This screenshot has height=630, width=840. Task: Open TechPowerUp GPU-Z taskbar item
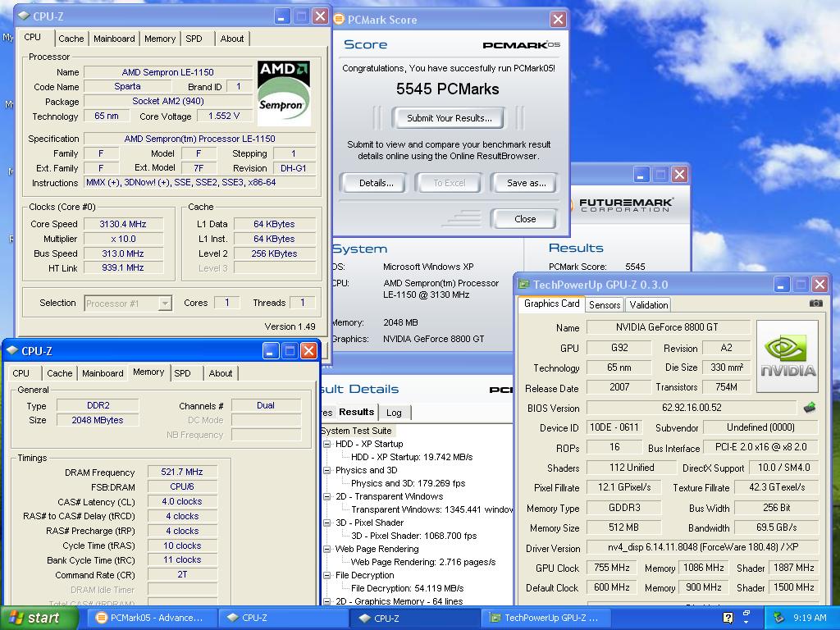545,618
